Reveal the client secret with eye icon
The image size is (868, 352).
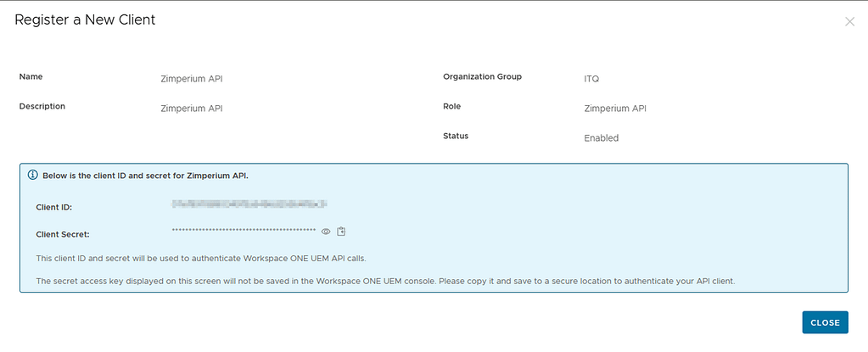[326, 232]
